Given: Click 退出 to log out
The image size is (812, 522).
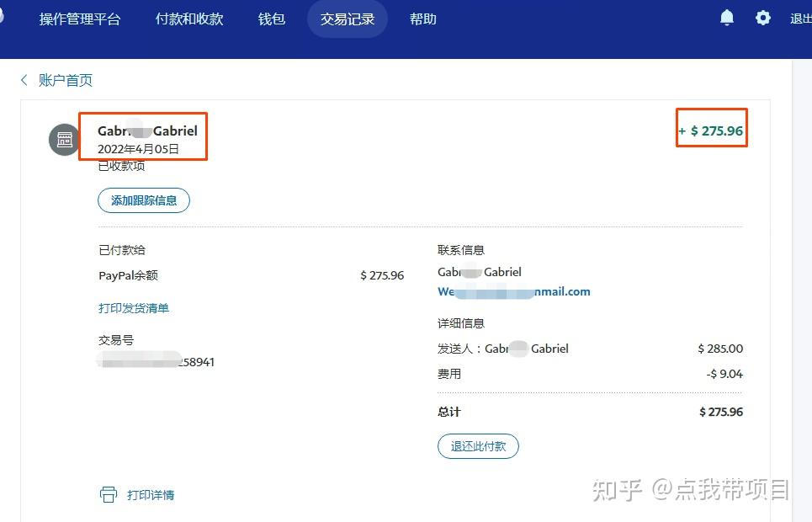Looking at the screenshot, I should tap(800, 19).
